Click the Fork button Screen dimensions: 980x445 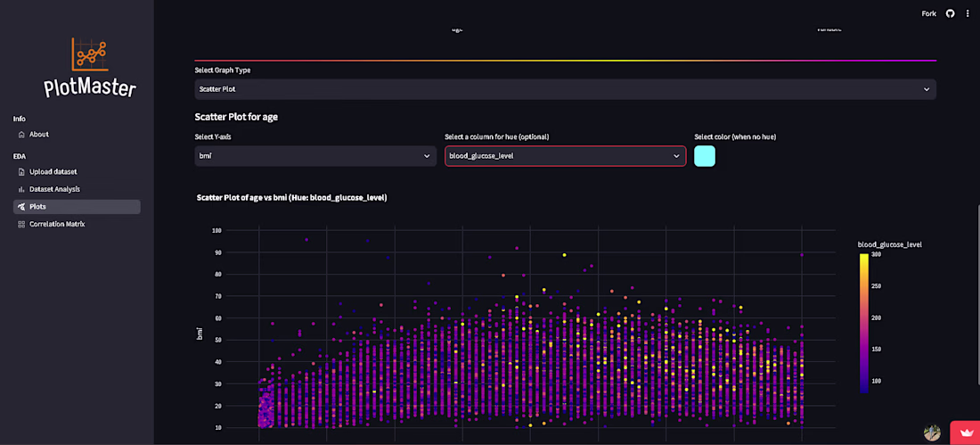coord(928,13)
